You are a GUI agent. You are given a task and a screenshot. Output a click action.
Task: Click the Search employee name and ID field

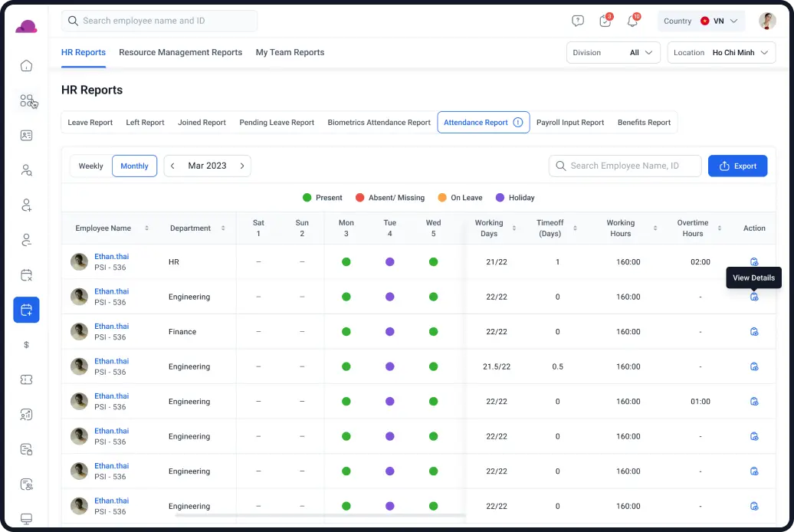tap(159, 21)
